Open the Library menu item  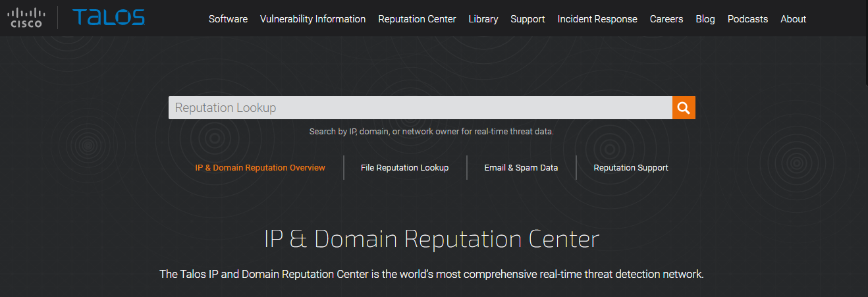click(483, 19)
